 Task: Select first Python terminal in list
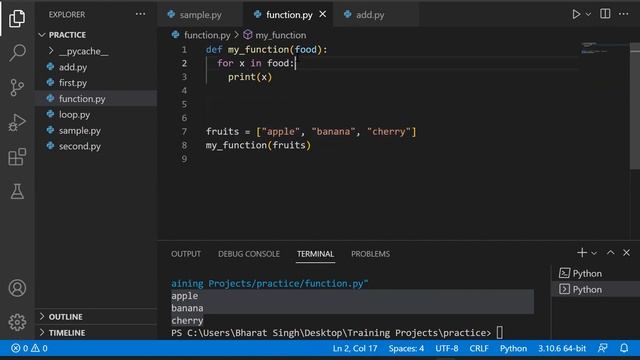(596, 273)
